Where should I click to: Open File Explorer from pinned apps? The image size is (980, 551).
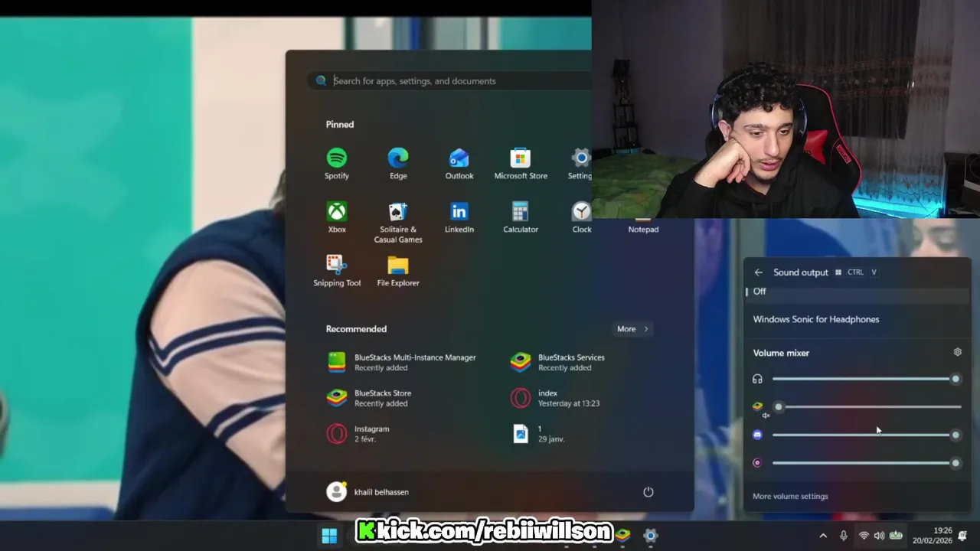point(398,271)
